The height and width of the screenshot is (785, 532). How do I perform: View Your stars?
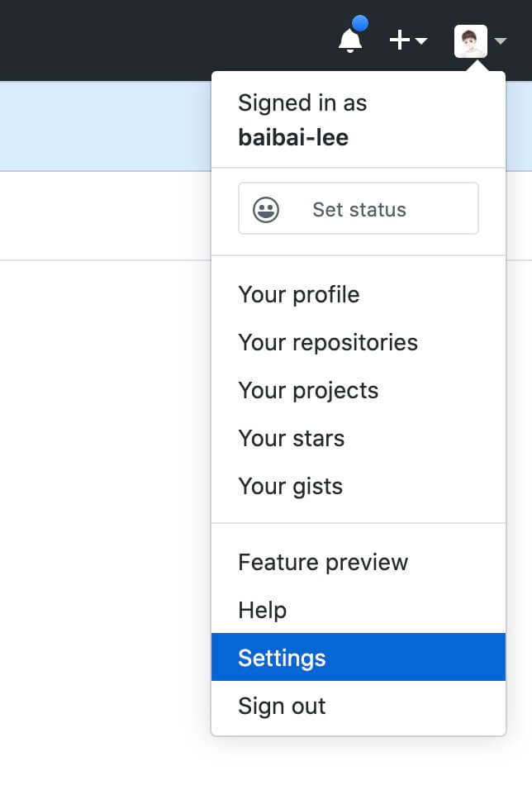point(291,438)
